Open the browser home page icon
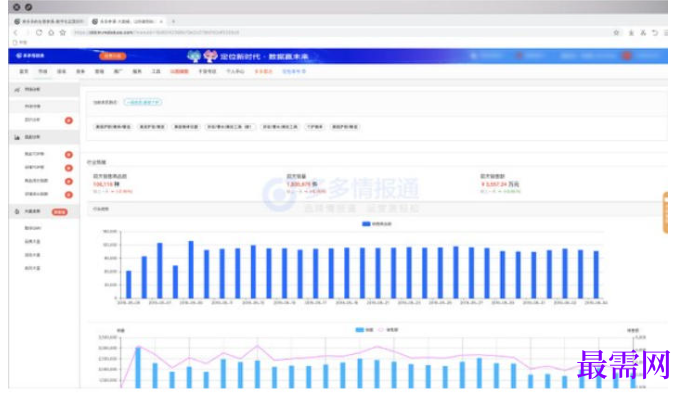 pos(51,33)
